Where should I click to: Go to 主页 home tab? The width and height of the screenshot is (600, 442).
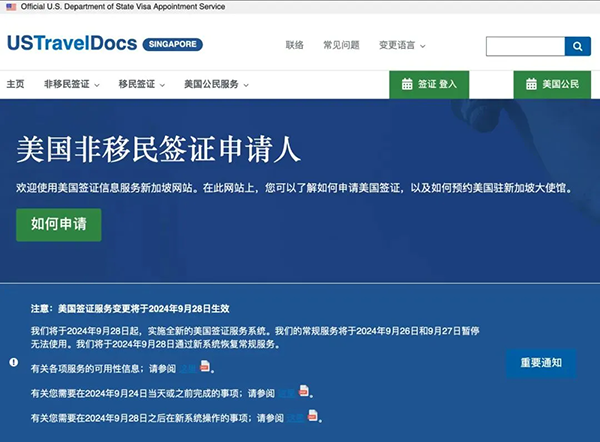click(x=15, y=84)
